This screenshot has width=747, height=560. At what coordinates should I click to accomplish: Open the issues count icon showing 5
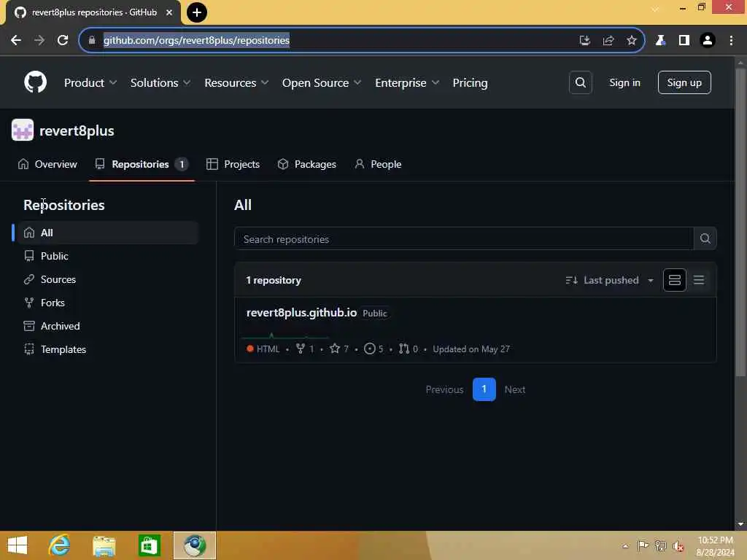[x=369, y=349]
